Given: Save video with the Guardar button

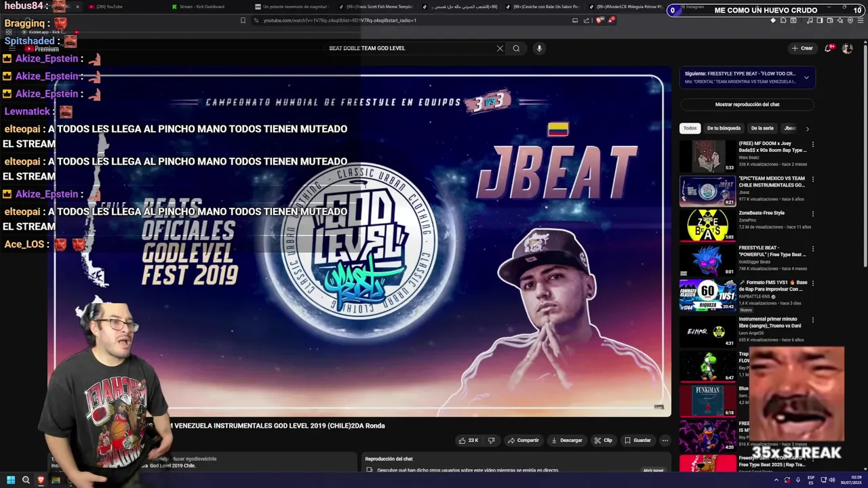Looking at the screenshot, I should tap(638, 441).
